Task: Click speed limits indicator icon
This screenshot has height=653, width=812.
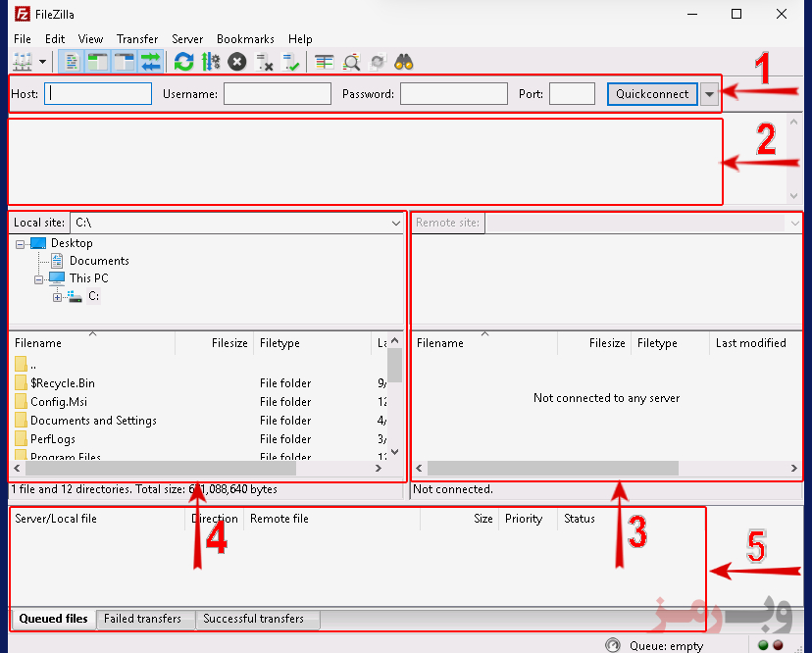Action: click(x=613, y=645)
